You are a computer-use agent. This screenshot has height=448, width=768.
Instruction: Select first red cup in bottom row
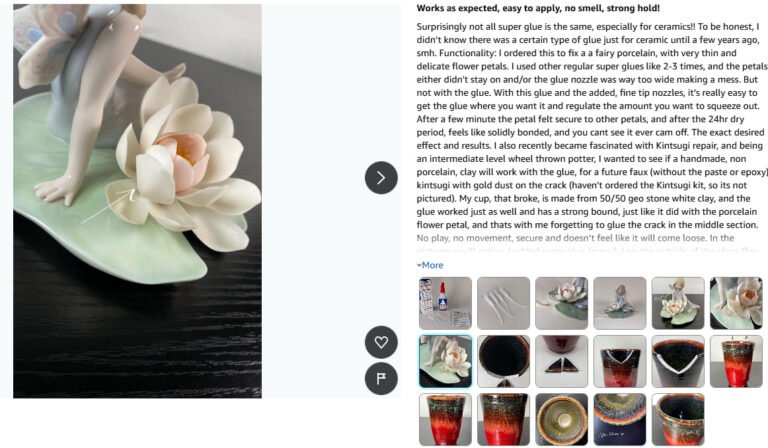tap(445, 420)
